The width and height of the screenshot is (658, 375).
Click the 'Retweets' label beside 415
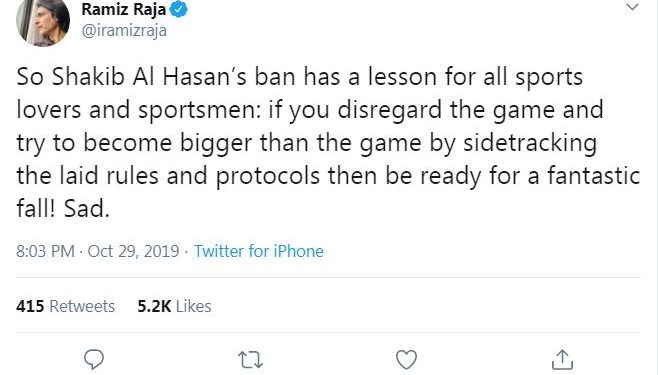pyautogui.click(x=82, y=306)
